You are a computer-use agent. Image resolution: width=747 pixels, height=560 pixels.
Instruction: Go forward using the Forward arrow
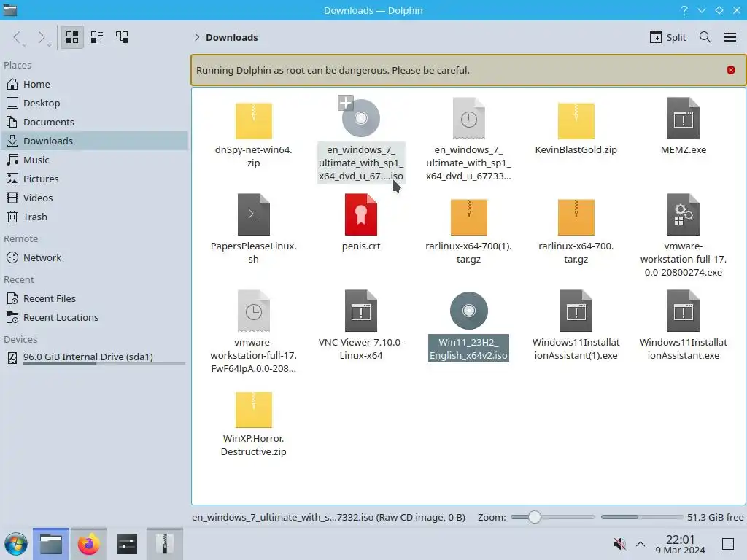point(43,38)
